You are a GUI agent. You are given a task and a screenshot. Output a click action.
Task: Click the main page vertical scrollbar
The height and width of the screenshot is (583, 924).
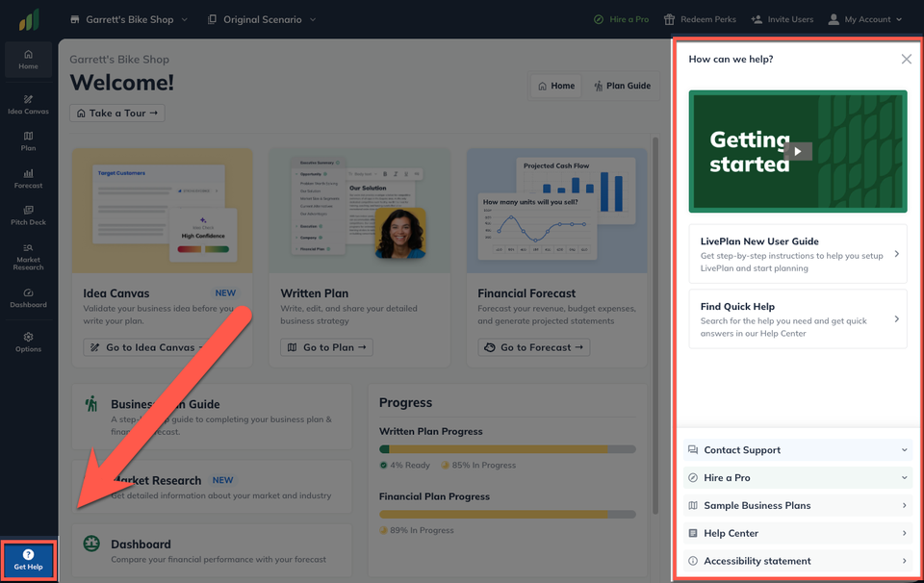(x=655, y=326)
